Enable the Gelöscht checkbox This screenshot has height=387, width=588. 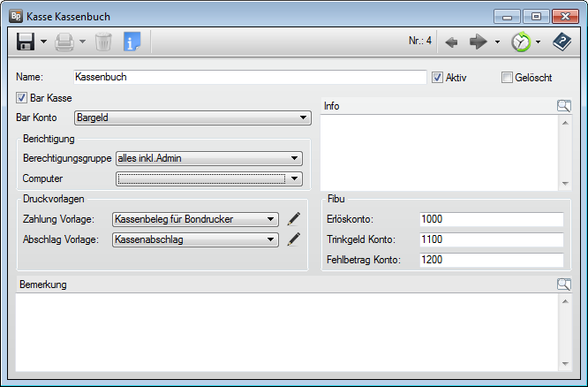(x=507, y=78)
